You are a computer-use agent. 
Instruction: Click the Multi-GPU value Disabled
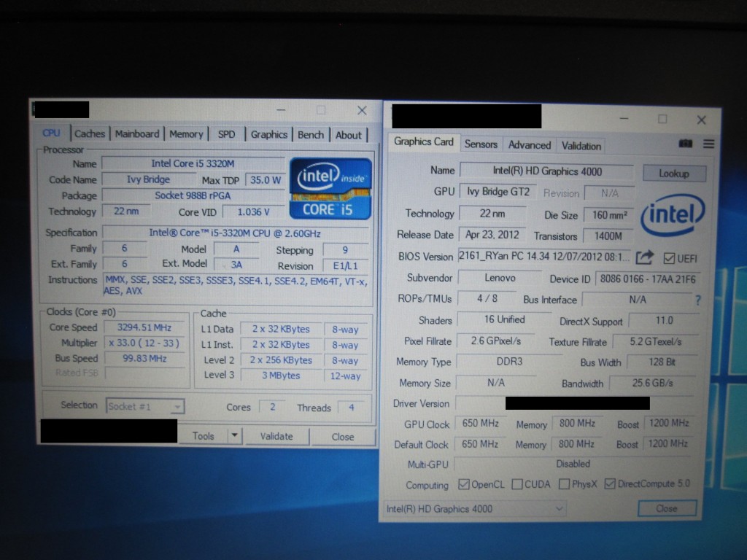click(573, 464)
